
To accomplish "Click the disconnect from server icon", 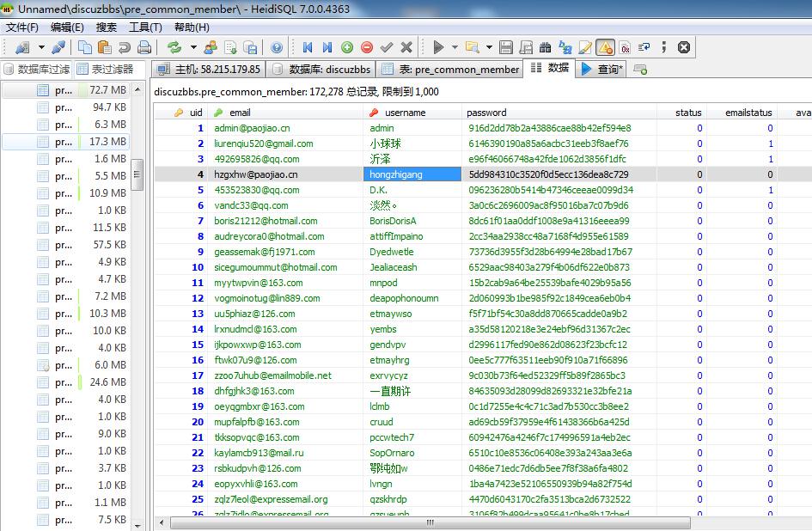I will (58, 47).
